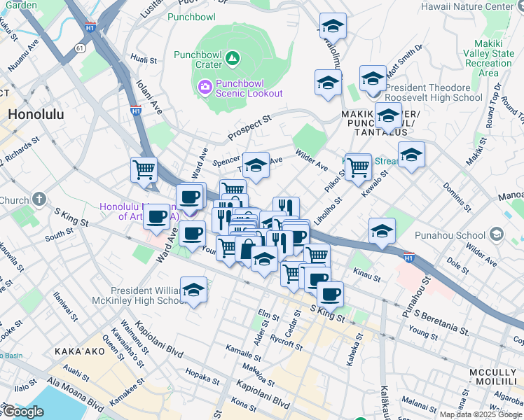Click the Iolani Ave label

149,97
